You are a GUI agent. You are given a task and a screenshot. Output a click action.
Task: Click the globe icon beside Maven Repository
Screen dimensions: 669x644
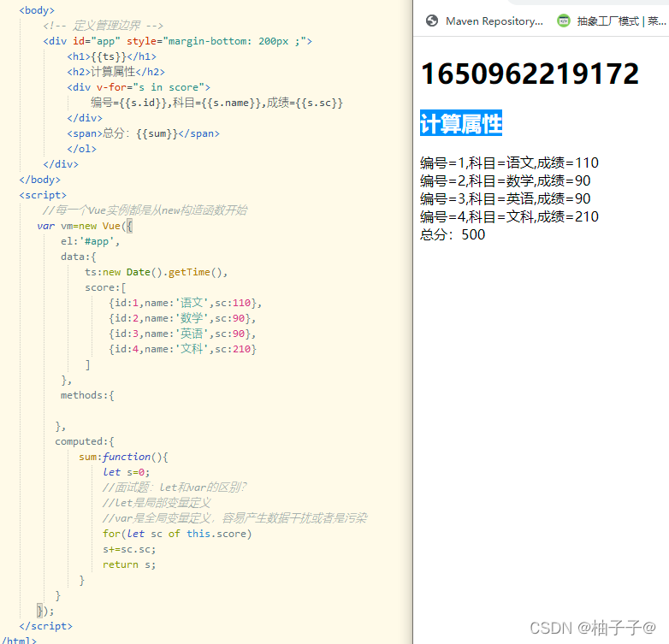432,21
